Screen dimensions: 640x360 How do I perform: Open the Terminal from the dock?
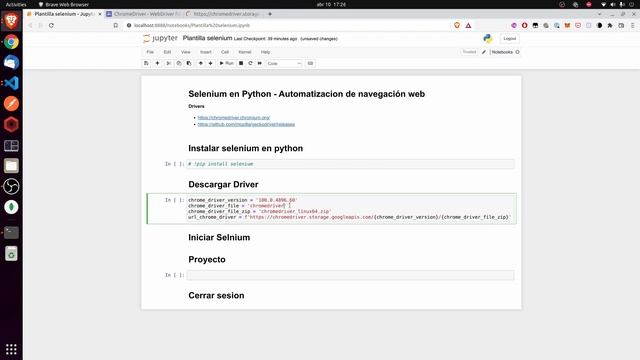click(x=11, y=232)
